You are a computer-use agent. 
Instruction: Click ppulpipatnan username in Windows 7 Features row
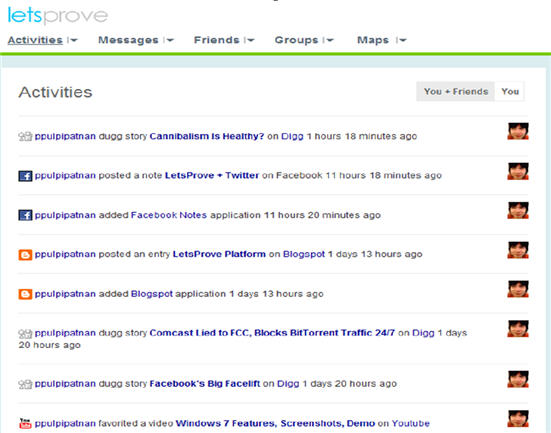pos(65,423)
